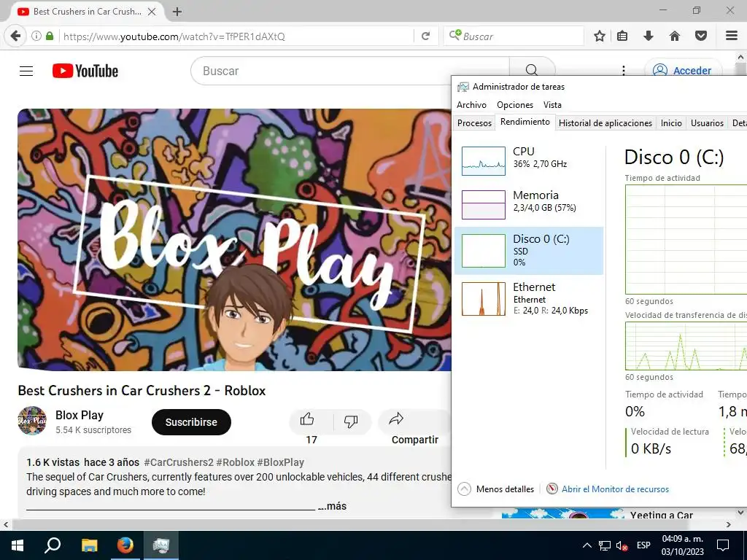Select CPU in the performance list
Image resolution: width=747 pixels, height=560 pixels.
pyautogui.click(x=529, y=160)
